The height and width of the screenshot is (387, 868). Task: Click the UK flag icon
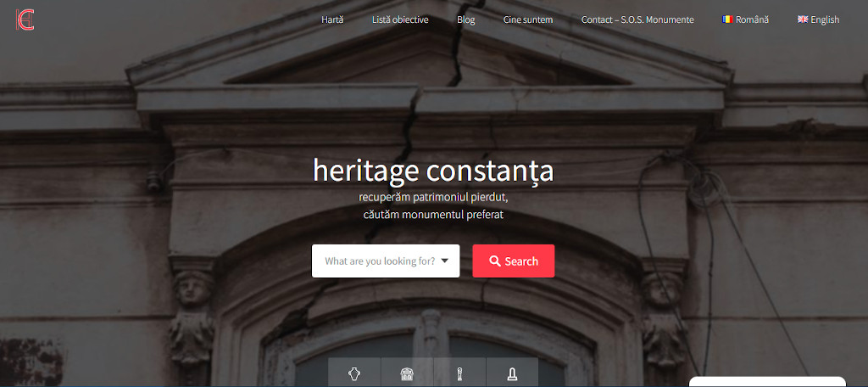click(803, 20)
